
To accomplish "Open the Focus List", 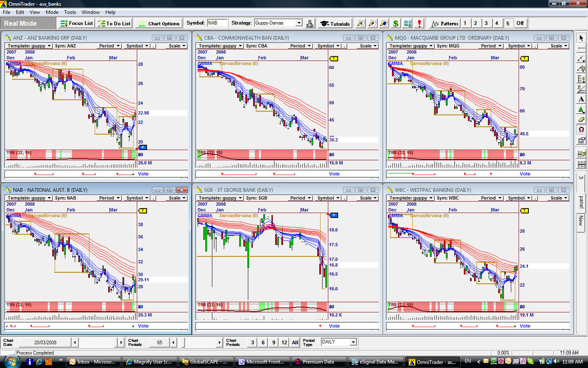I will pos(77,23).
